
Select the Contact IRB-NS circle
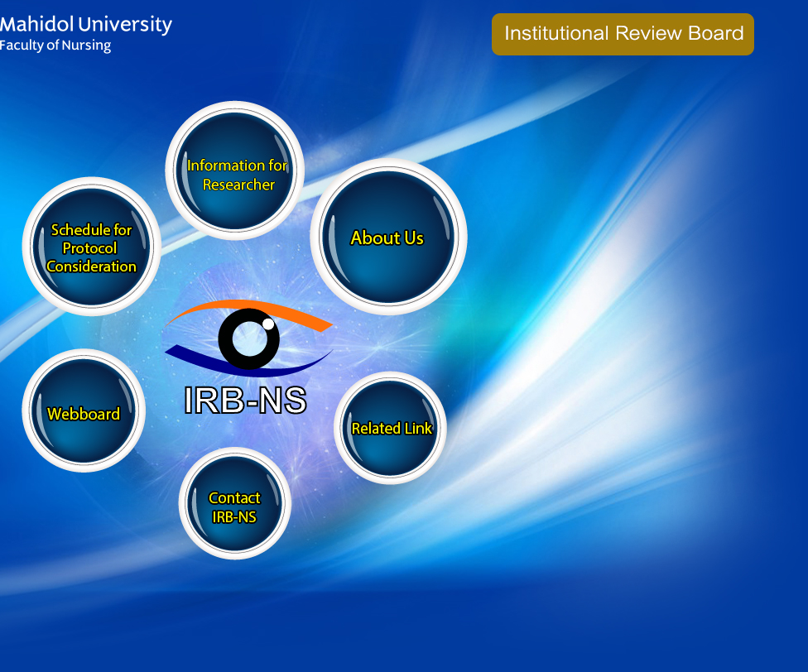[x=235, y=503]
